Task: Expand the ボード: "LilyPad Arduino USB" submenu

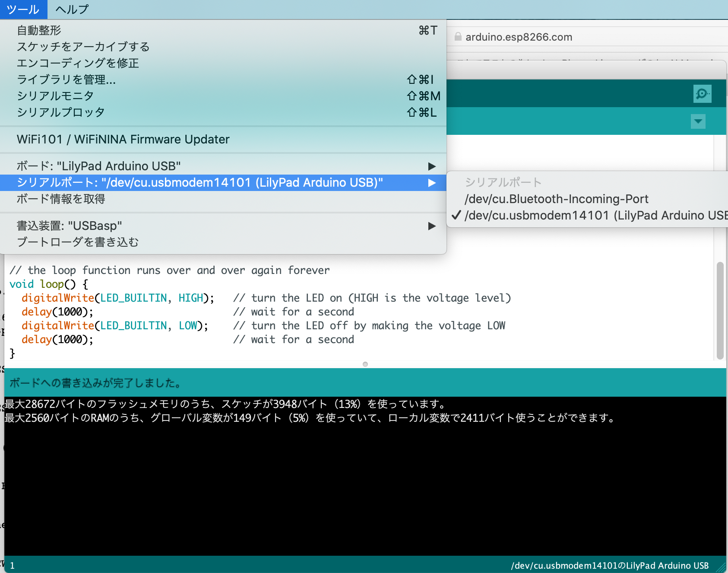Action: point(223,166)
